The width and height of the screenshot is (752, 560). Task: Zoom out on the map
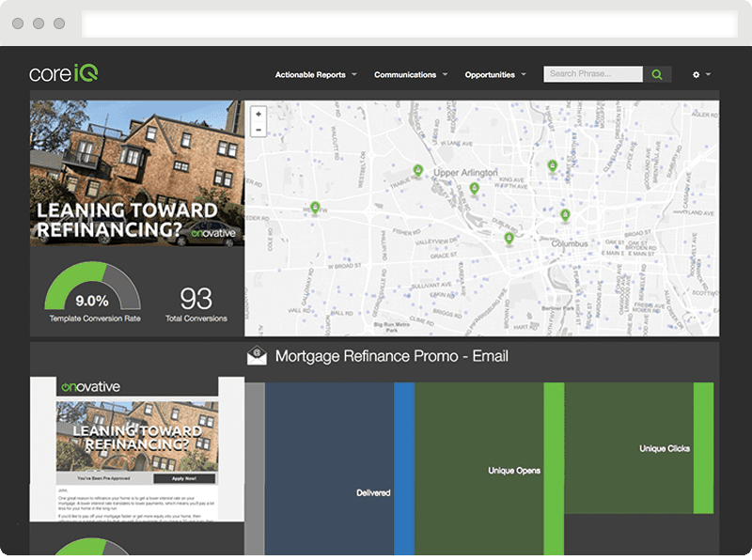click(x=258, y=130)
